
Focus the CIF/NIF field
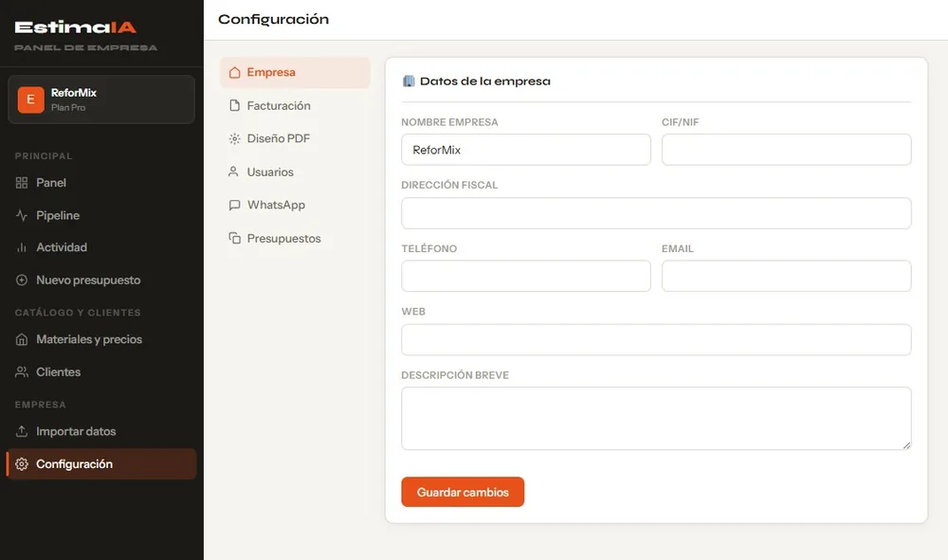(787, 150)
